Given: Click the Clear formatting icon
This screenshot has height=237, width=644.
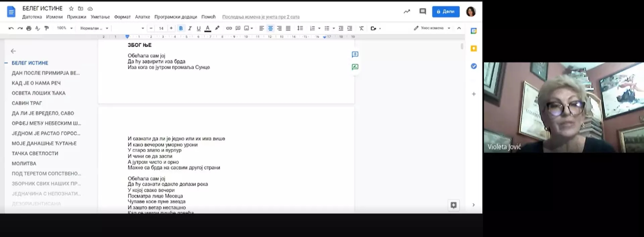Looking at the screenshot, I should point(361,28).
